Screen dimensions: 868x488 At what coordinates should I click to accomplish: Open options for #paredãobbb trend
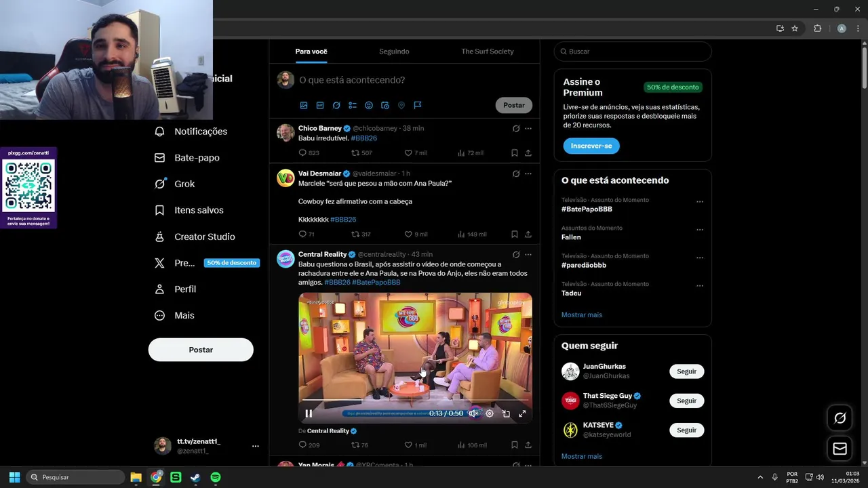pyautogui.click(x=700, y=258)
